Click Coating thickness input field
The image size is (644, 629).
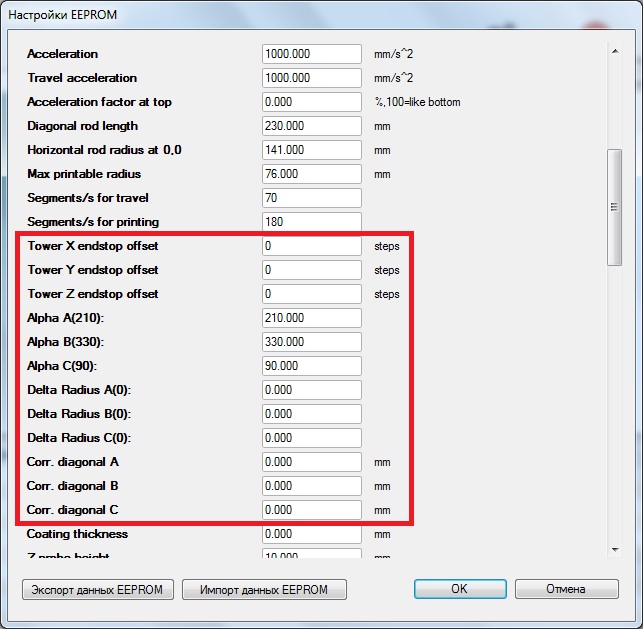click(312, 534)
